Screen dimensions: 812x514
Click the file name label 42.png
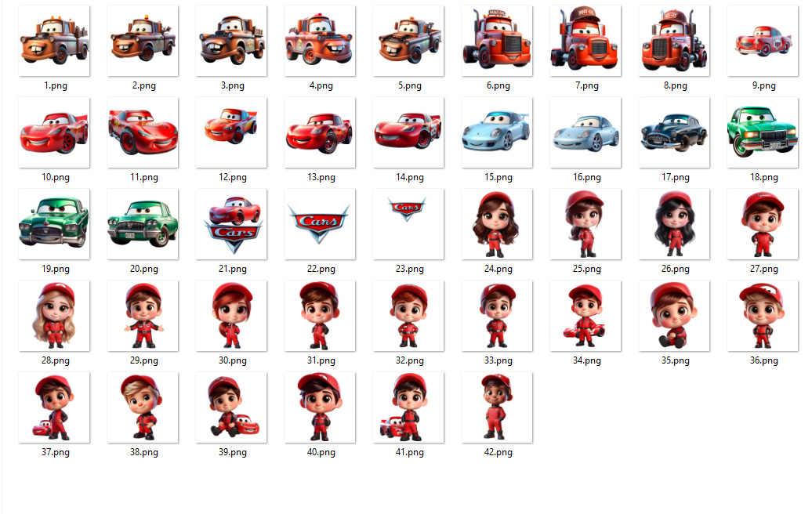[498, 452]
